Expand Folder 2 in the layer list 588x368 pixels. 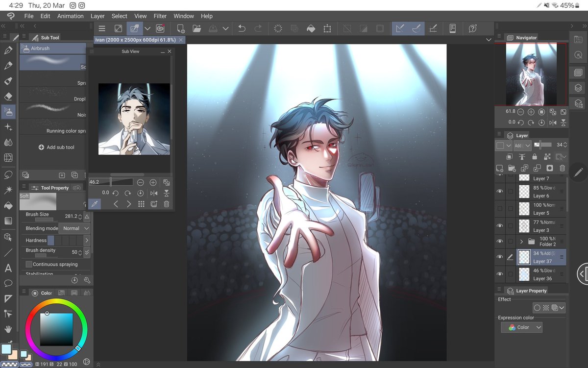tap(522, 241)
